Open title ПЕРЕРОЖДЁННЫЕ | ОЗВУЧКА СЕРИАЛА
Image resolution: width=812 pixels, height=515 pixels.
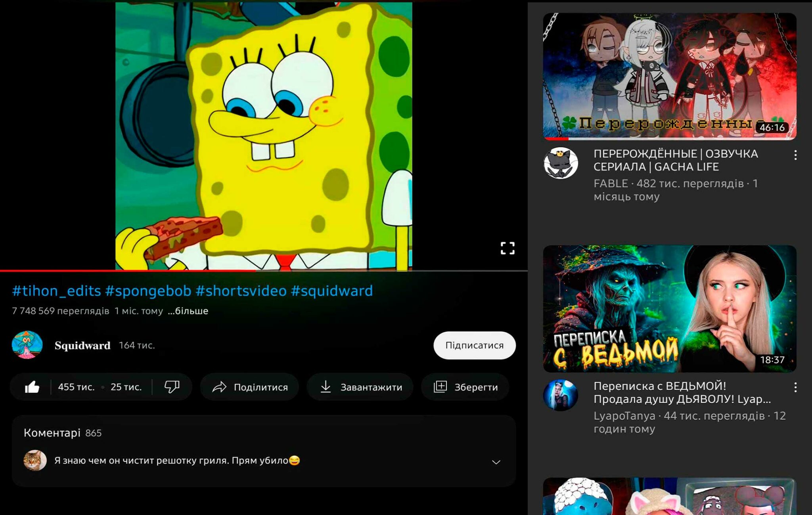click(x=676, y=160)
